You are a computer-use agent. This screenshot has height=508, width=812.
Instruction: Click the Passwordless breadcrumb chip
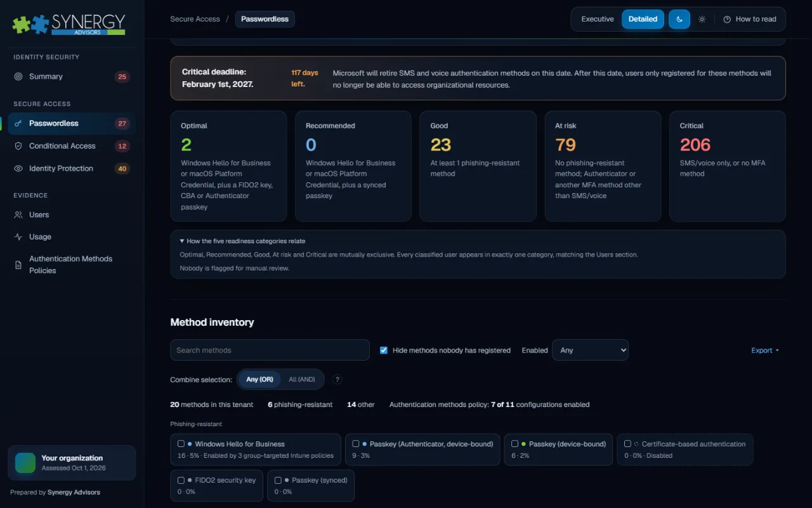pyautogui.click(x=265, y=19)
